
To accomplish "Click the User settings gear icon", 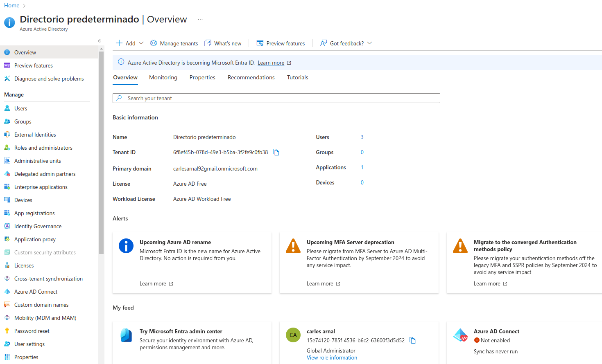I will pyautogui.click(x=7, y=344).
